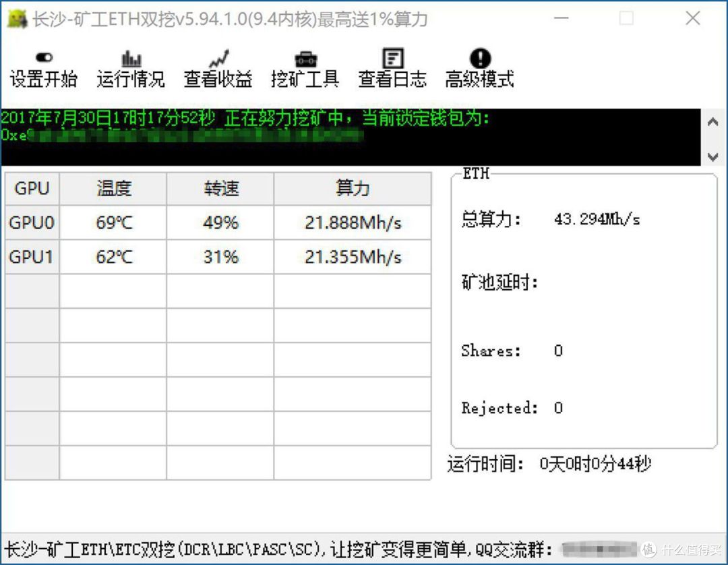Click the 设置开始 toolbar label
The width and height of the screenshot is (728, 565).
point(43,80)
